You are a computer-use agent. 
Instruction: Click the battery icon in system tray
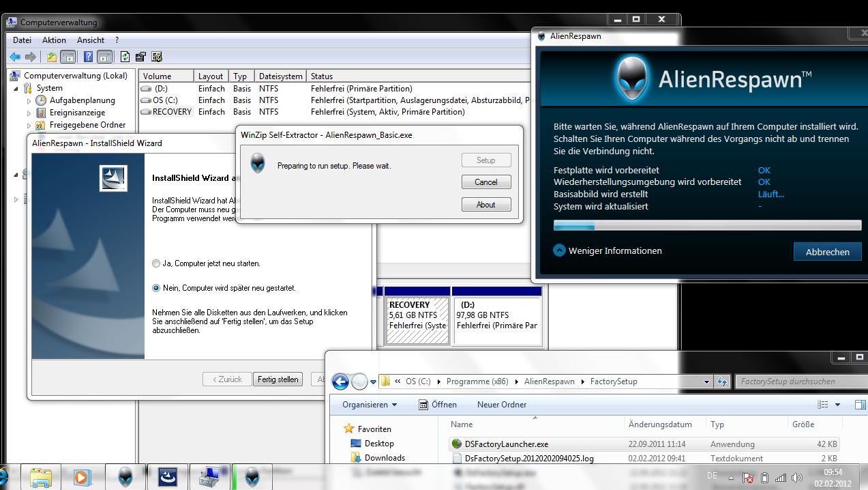[764, 478]
